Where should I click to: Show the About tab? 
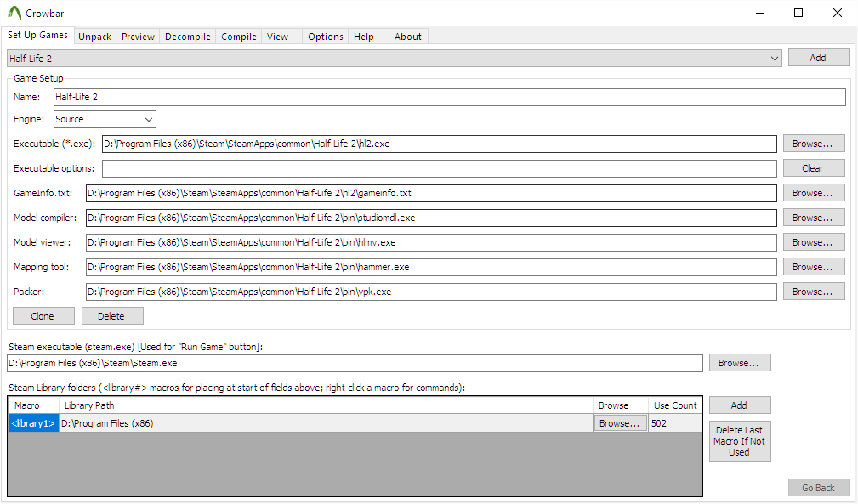tap(408, 37)
